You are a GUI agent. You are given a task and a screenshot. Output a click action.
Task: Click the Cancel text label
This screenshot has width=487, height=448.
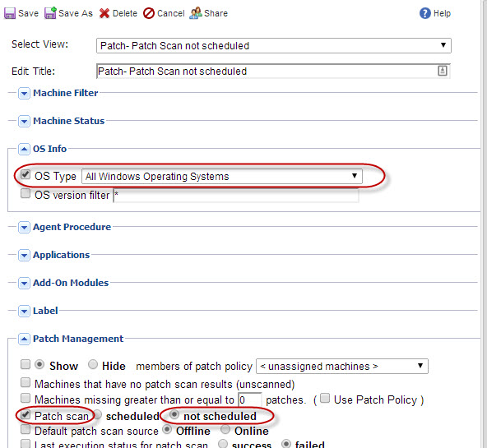coord(171,13)
